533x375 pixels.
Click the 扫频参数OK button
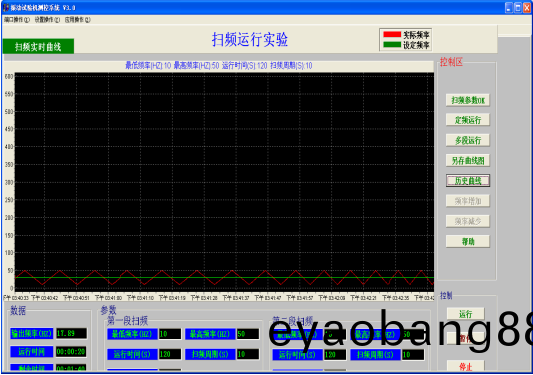[468, 100]
